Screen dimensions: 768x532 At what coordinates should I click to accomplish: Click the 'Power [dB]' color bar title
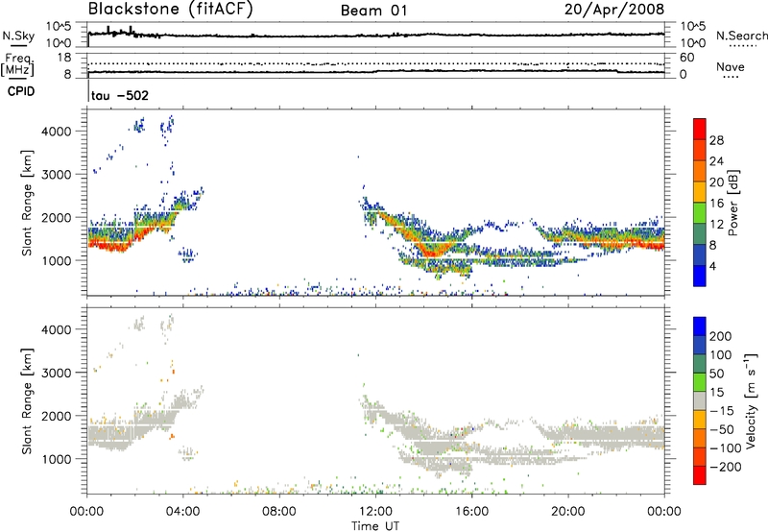click(x=732, y=203)
